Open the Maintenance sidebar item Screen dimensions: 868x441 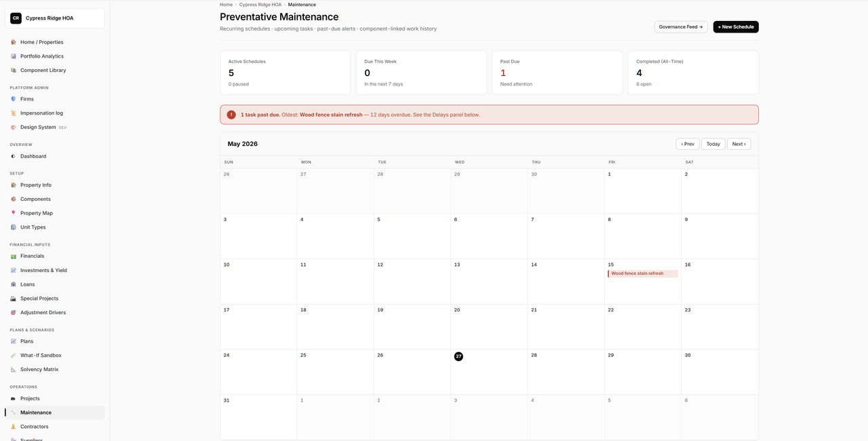tap(55, 413)
